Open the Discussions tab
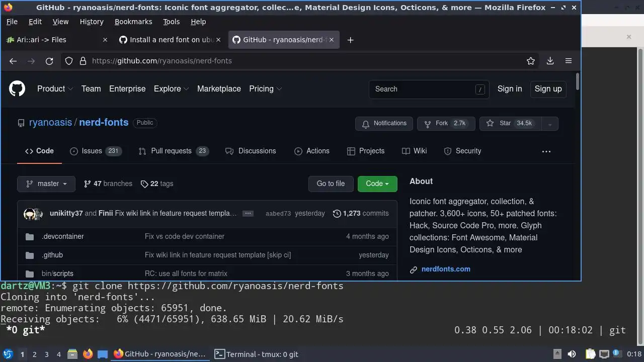The image size is (644, 362). pos(251,151)
